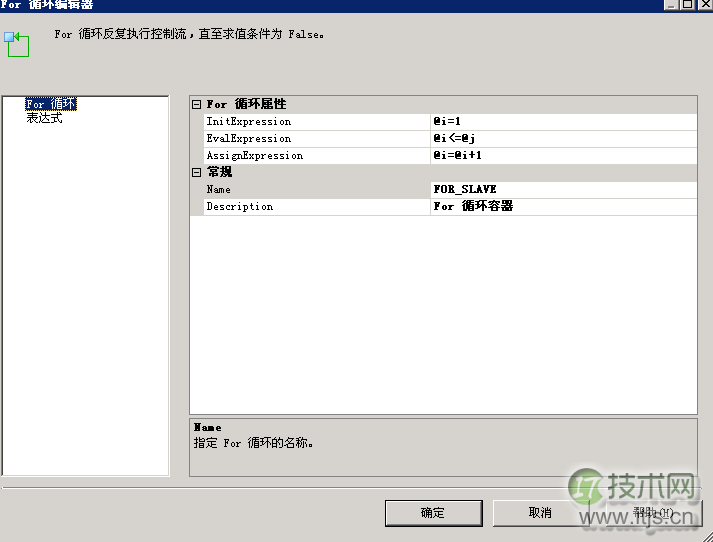713x542 pixels.
Task: Close the For 循环编辑器 window
Action: coord(706,4)
